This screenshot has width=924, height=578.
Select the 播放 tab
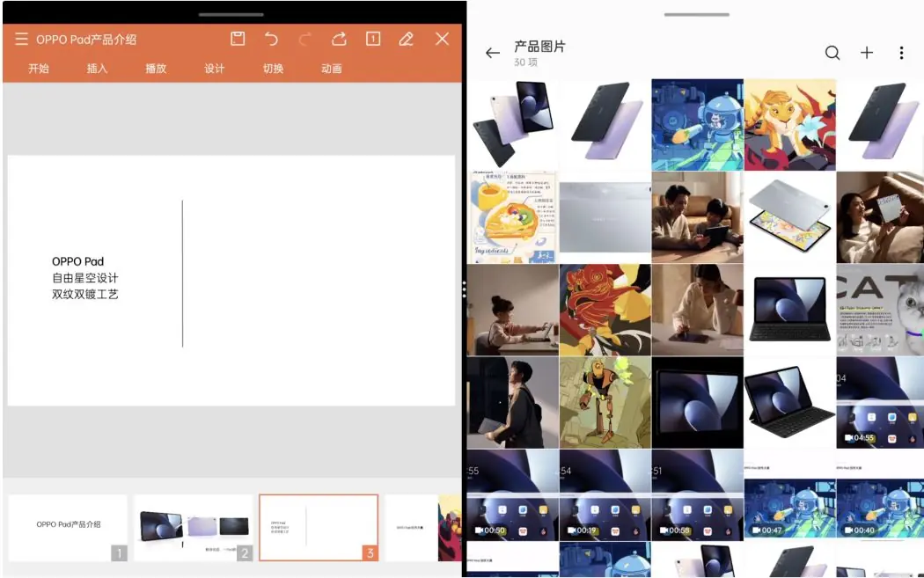156,69
